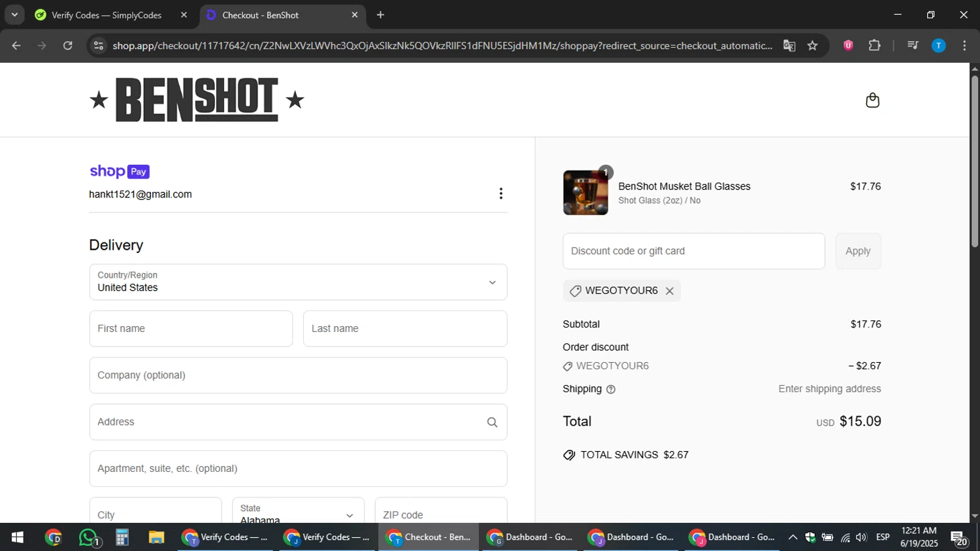Open the translate page icon in address bar
This screenshot has height=551, width=980.
(789, 46)
